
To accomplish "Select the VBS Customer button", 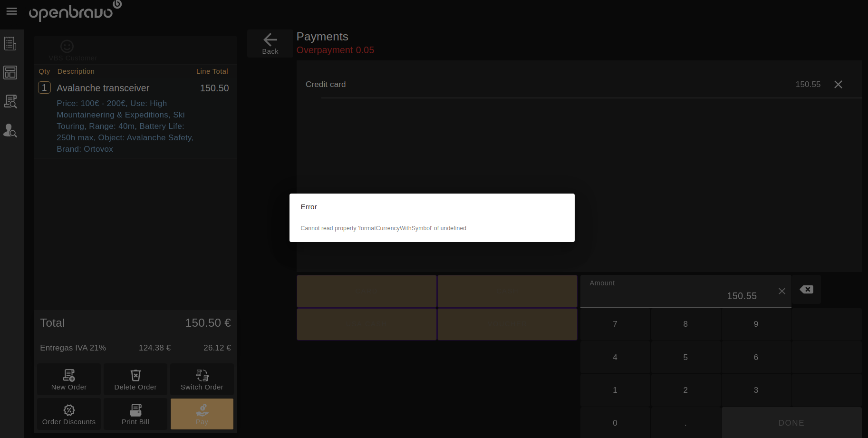I will 73,50.
